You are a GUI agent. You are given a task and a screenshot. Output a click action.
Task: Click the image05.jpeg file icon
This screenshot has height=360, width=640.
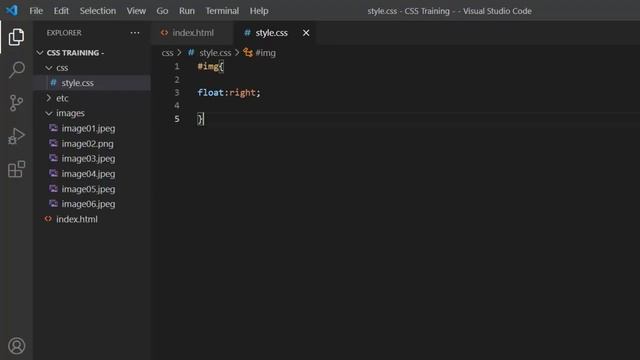[x=53, y=189]
